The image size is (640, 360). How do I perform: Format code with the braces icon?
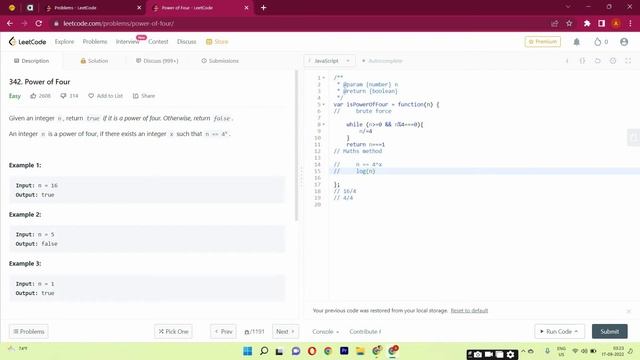[582, 61]
